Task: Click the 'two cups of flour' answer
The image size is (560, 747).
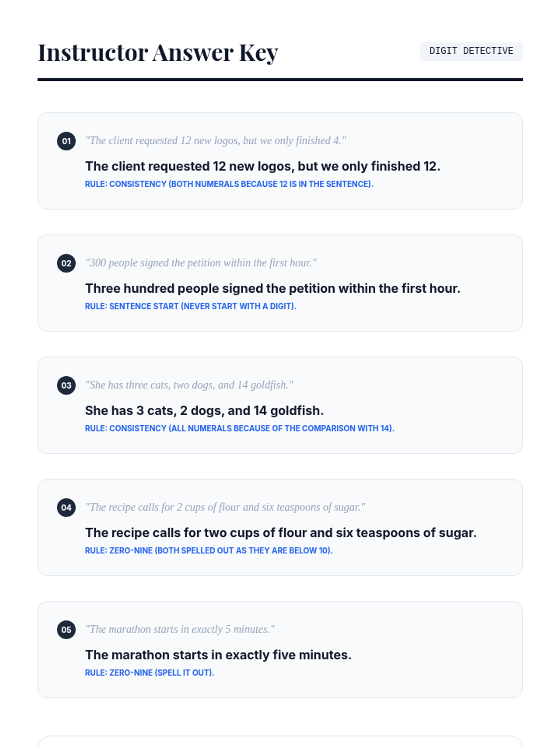Action: [281, 533]
